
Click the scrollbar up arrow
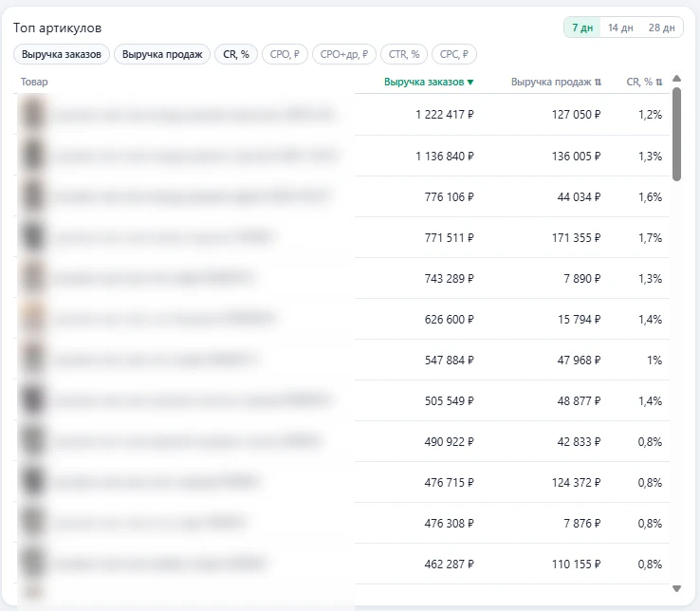(677, 79)
